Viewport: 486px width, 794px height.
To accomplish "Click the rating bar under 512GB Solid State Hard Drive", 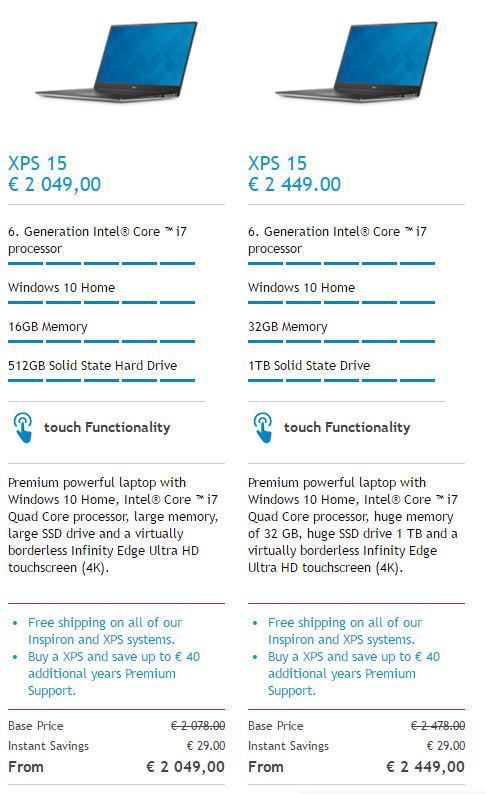I will [x=101, y=380].
